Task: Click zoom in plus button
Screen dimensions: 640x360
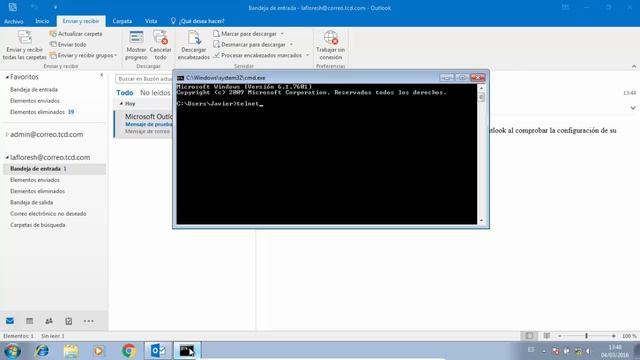Action: click(x=613, y=336)
